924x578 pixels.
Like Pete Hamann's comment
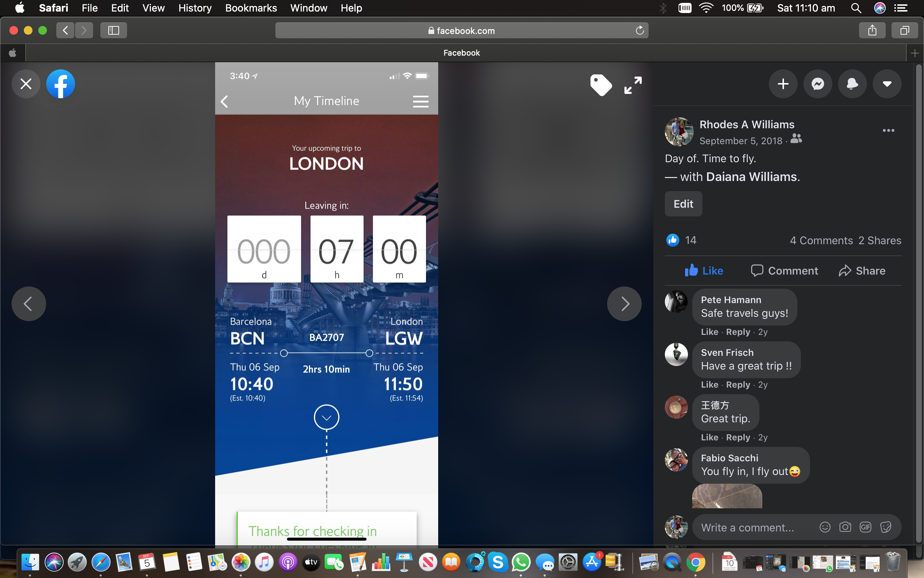tap(709, 332)
